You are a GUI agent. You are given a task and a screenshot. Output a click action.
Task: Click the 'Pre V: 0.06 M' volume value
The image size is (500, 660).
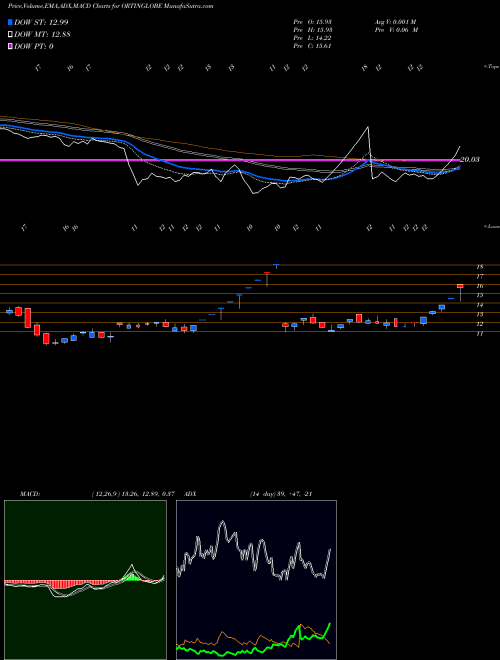tap(396, 30)
